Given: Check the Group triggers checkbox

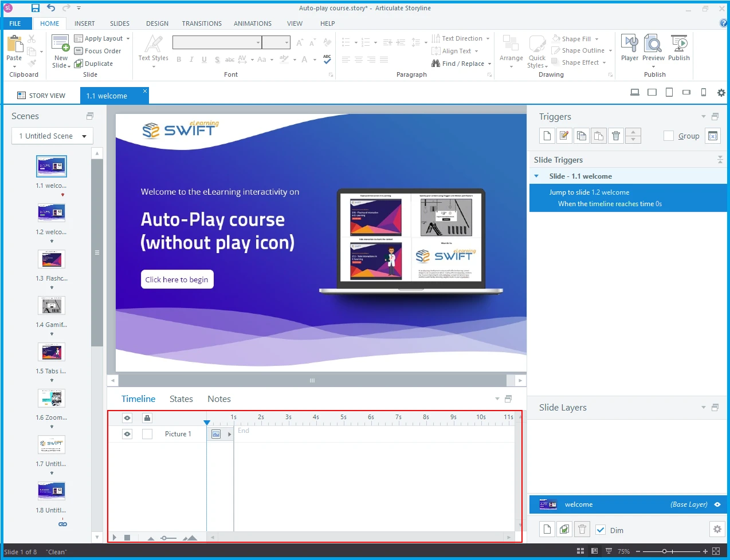Looking at the screenshot, I should click(x=669, y=136).
